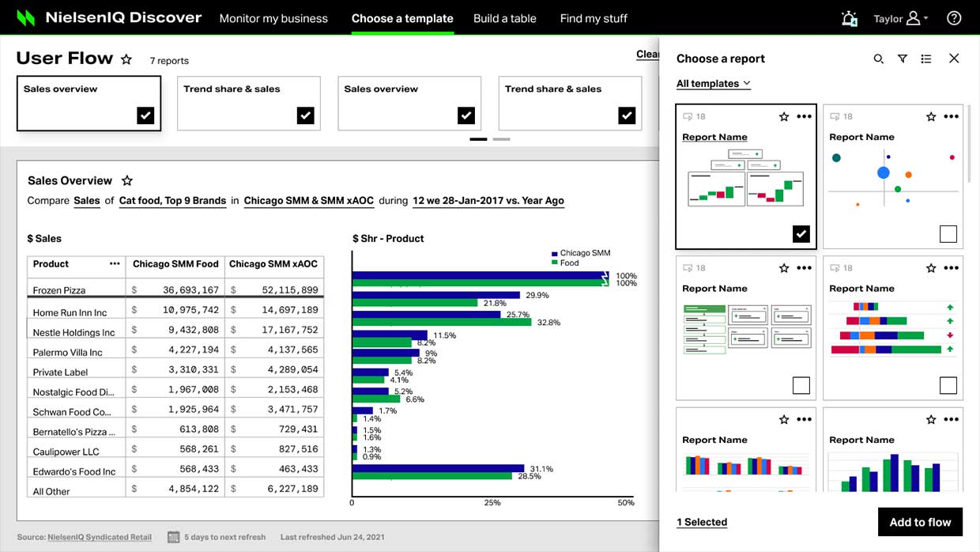Select the stacked bar report checkbox
Screen dimensions: 980x552
click(948, 385)
